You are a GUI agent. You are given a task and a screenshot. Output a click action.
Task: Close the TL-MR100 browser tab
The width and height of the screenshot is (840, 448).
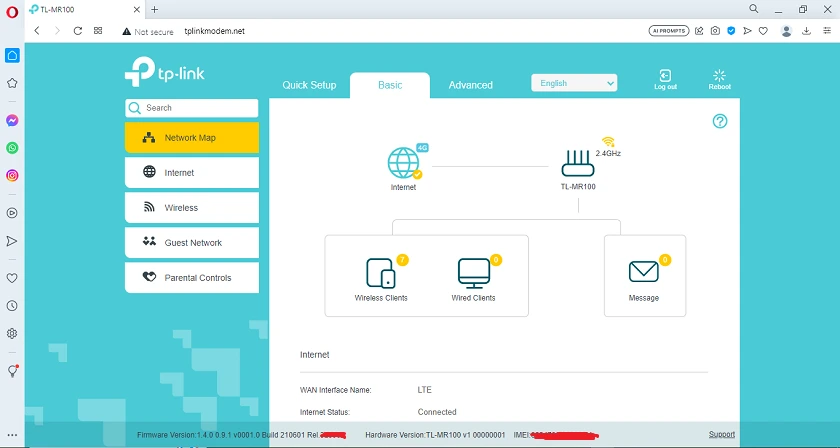136,9
